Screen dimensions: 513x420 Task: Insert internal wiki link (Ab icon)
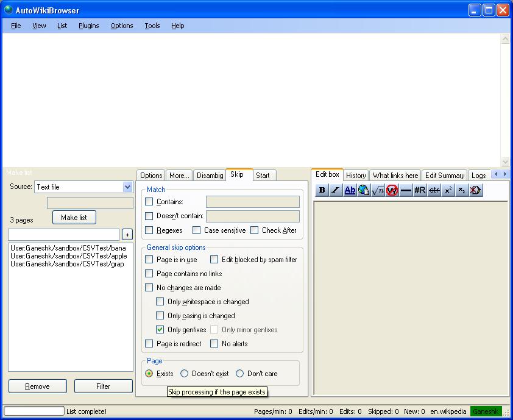click(x=350, y=190)
